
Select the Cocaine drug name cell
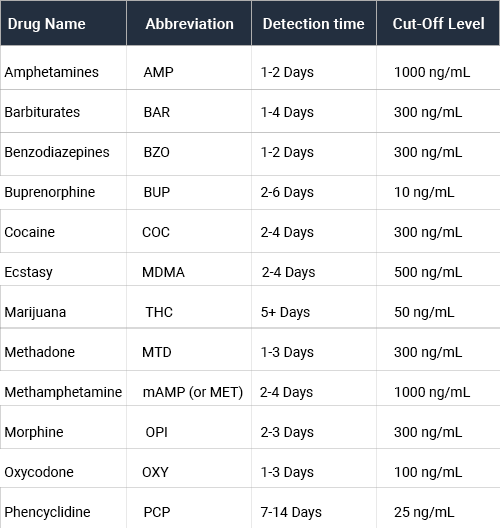click(x=63, y=231)
